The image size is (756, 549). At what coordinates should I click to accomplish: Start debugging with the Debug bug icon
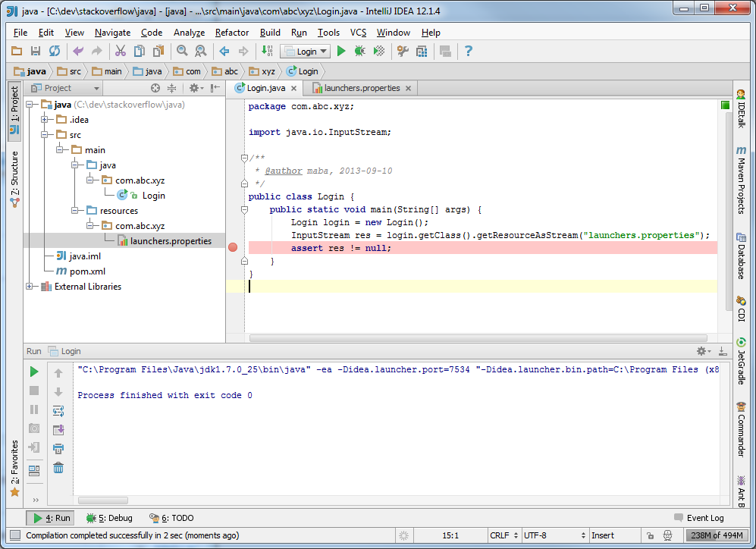(359, 51)
